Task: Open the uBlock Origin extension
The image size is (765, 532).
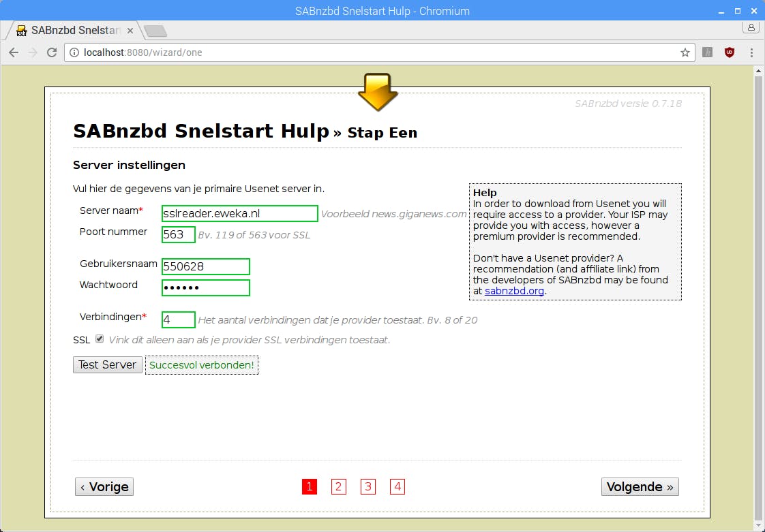Action: pyautogui.click(x=730, y=52)
